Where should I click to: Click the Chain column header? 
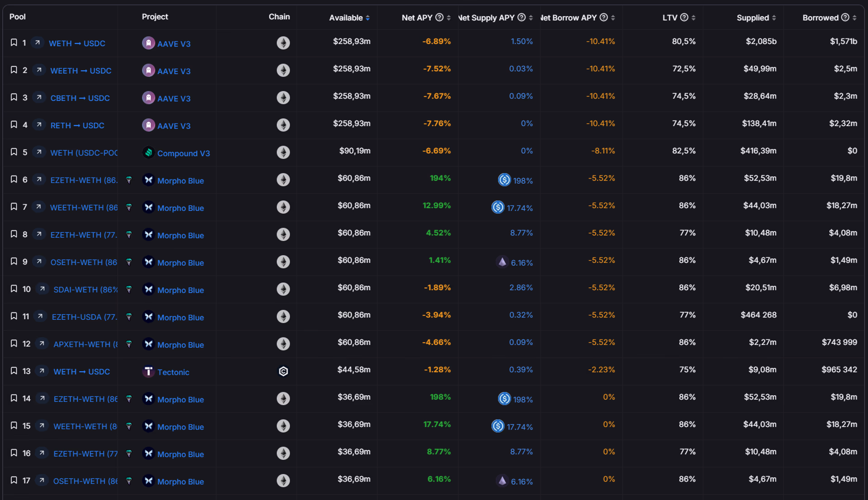click(279, 17)
